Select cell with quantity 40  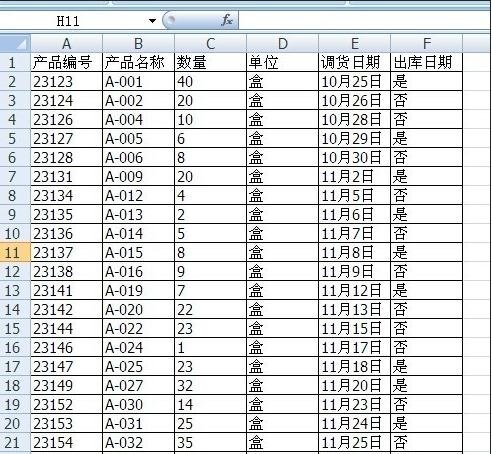(211, 81)
